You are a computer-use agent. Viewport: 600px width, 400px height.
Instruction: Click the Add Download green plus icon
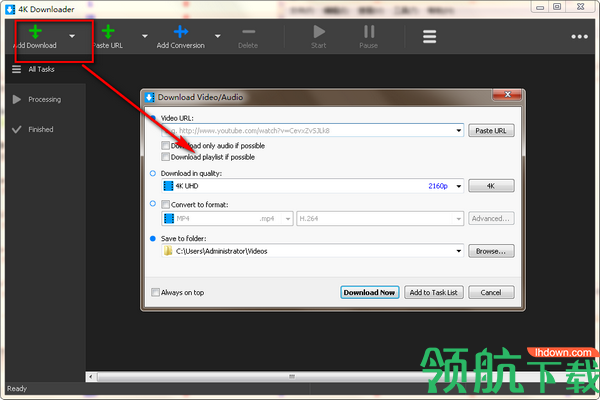(35, 32)
